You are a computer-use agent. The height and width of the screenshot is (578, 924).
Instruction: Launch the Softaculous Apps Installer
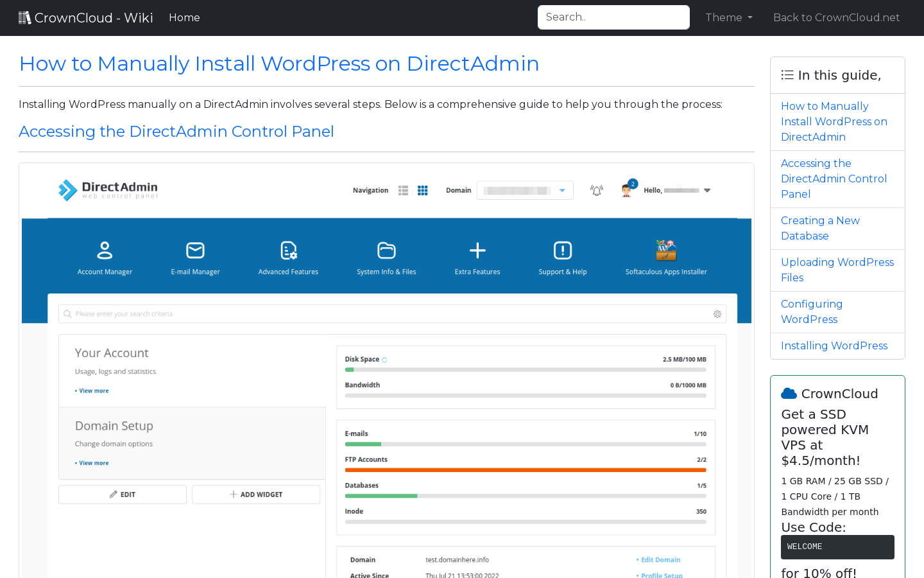(665, 256)
